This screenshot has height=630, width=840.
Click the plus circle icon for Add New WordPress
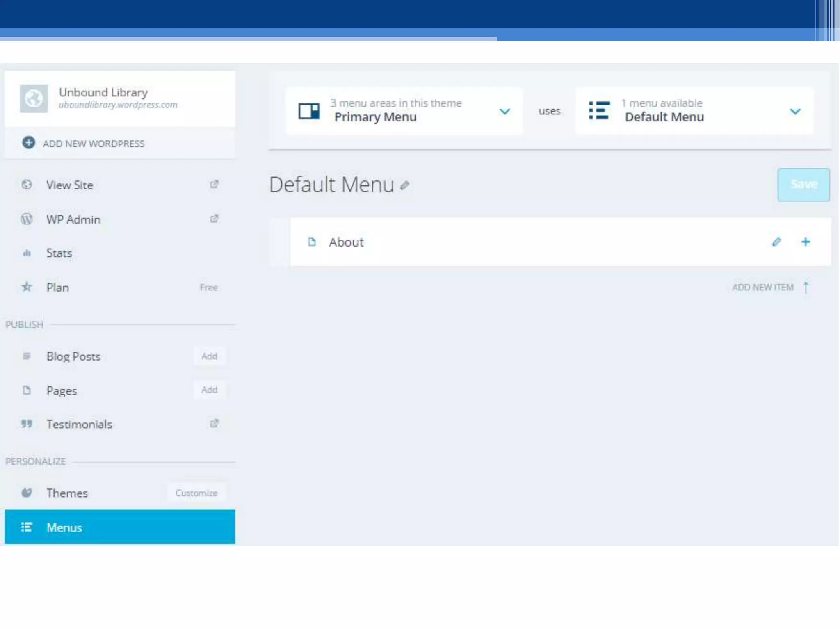[28, 143]
